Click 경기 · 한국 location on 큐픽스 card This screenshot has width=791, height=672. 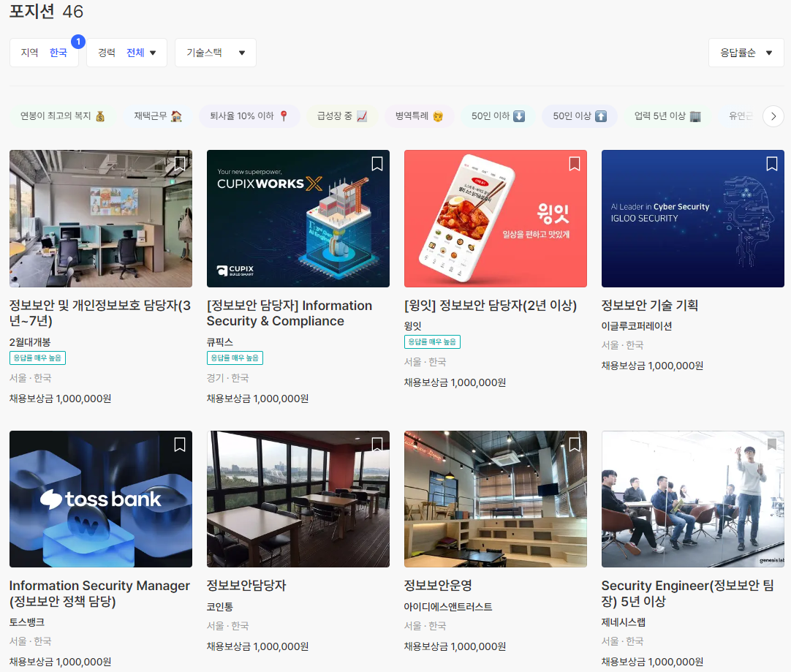pos(227,378)
